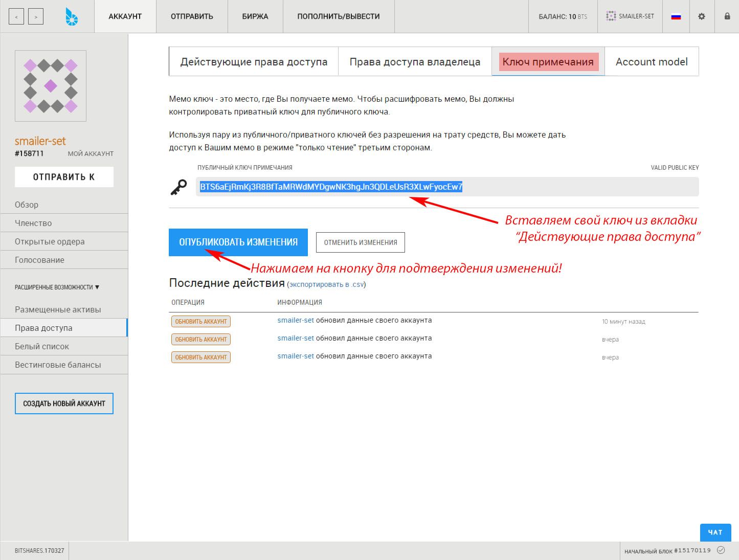Click the key icon beside the memo field
Viewport: 739px width, 560px height.
click(178, 187)
